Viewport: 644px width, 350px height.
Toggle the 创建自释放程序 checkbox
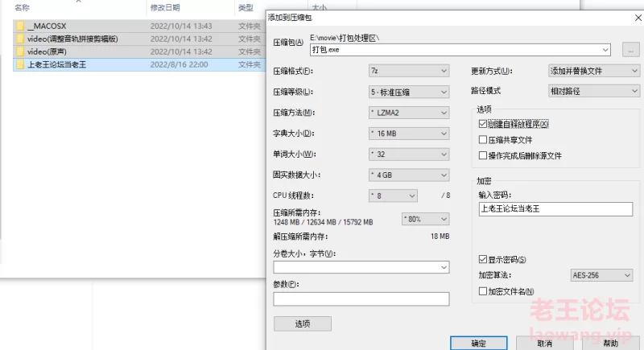point(482,124)
